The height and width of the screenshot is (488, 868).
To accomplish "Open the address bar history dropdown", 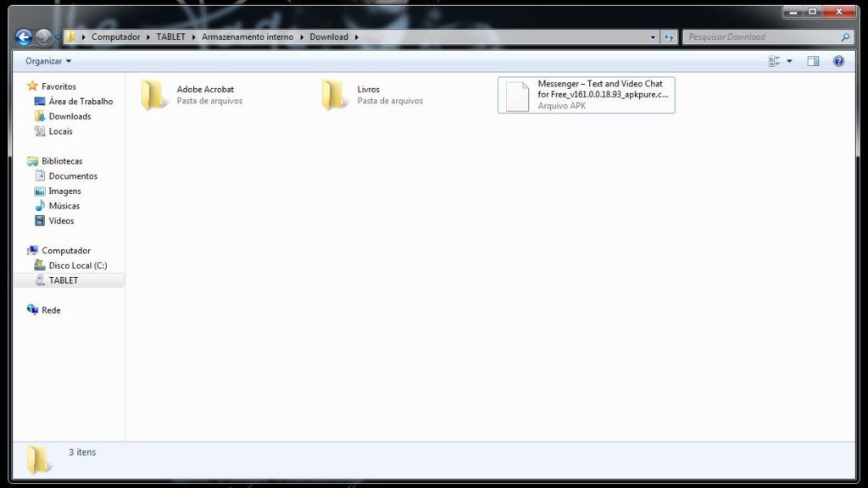I will click(653, 37).
